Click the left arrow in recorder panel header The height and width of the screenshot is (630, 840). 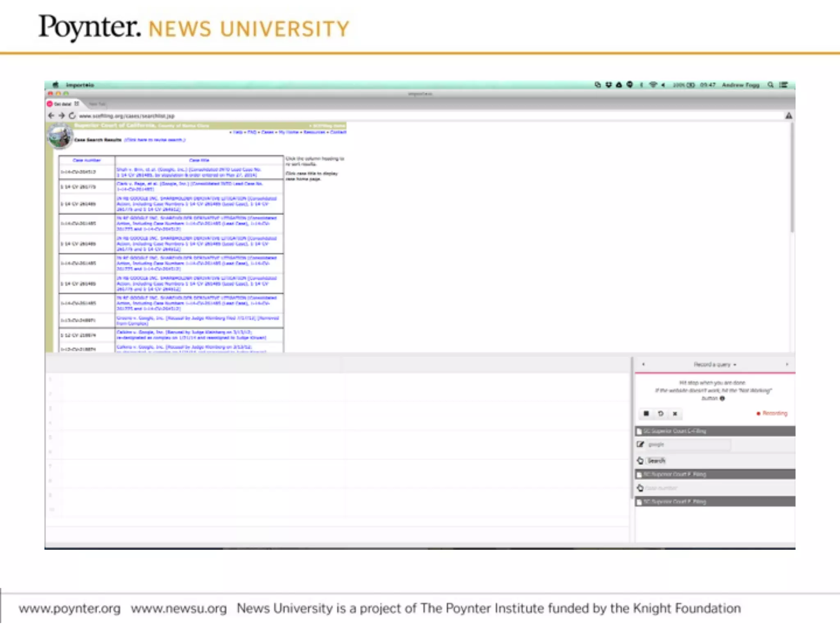tap(643, 364)
